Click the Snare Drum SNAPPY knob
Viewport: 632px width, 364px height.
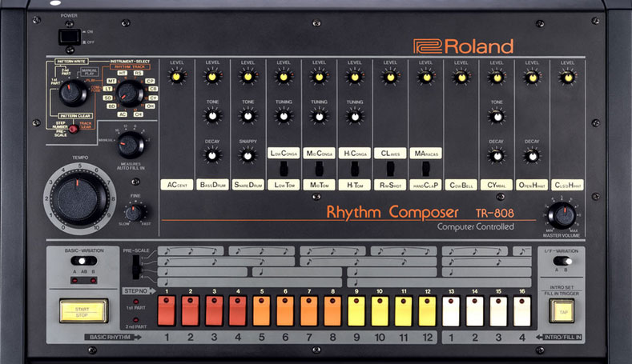248,155
